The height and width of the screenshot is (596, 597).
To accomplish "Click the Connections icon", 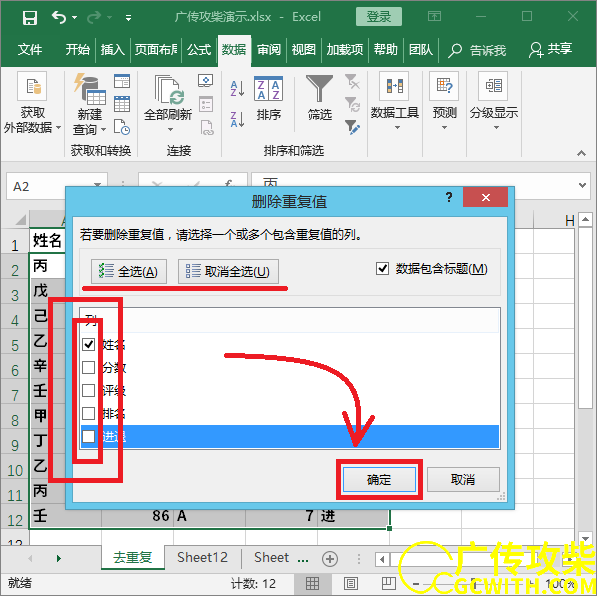I will tap(206, 81).
